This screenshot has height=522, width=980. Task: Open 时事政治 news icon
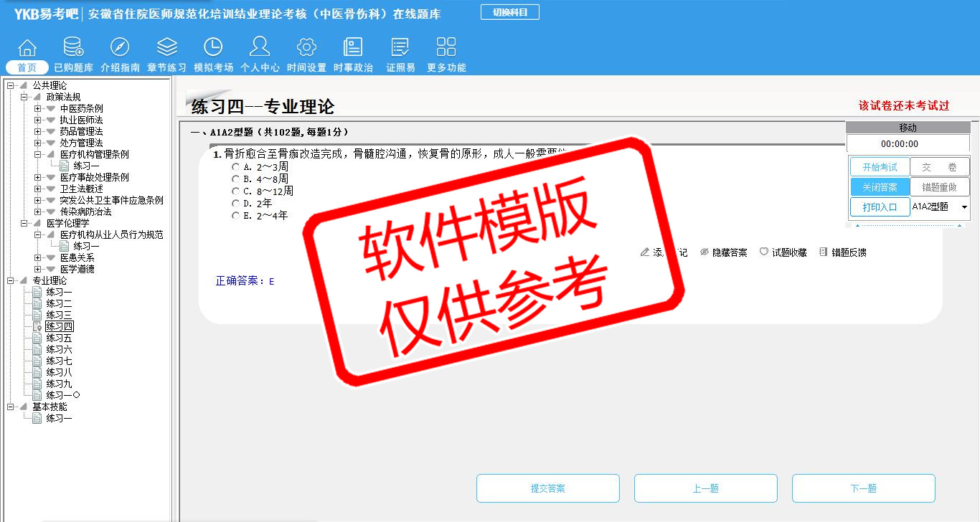coord(353,48)
